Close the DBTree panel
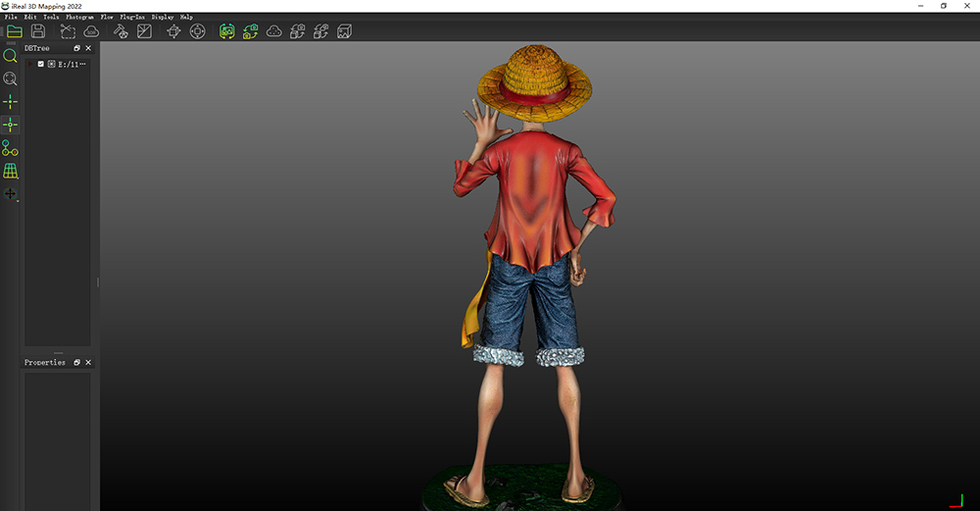Image resolution: width=980 pixels, height=511 pixels. [x=88, y=48]
